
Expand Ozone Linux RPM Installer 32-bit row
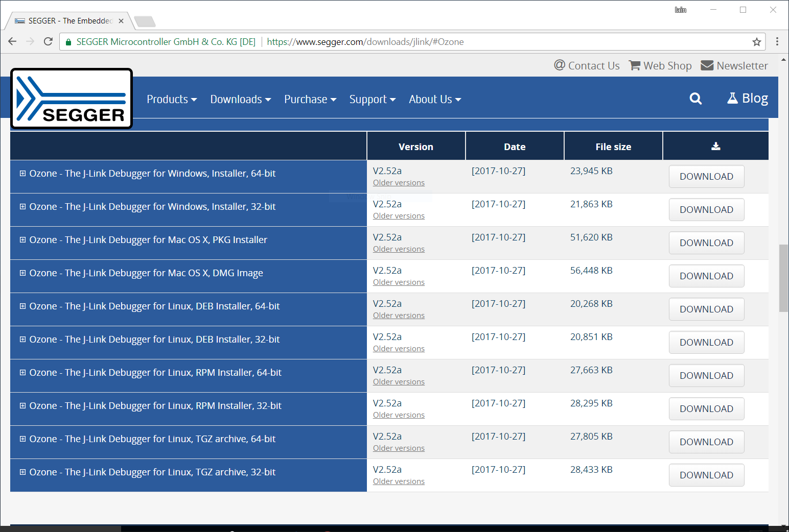22,406
